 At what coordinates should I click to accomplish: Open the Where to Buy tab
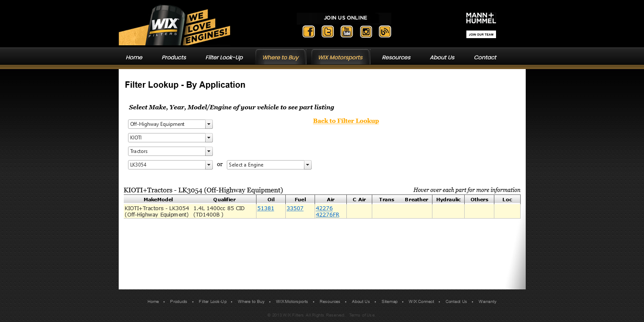pos(280,57)
